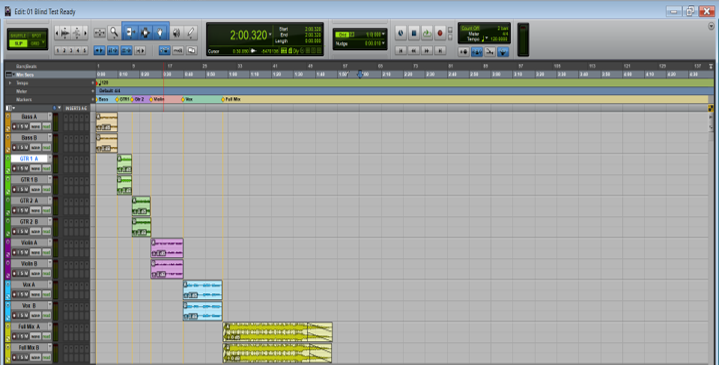Click the Vox B blue color strip
This screenshot has width=719, height=365.
pyautogui.click(x=8, y=311)
